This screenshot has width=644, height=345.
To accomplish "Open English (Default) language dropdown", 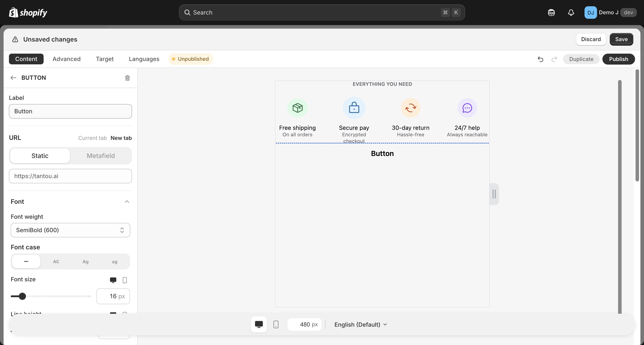I will tap(360, 324).
